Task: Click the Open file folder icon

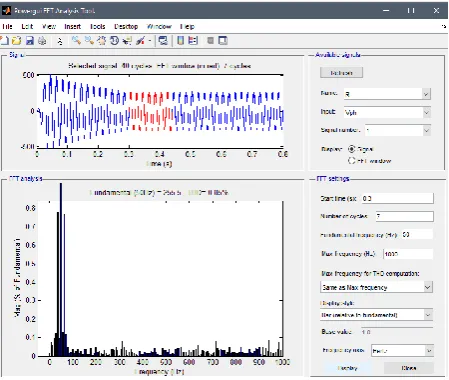Action: pyautogui.click(x=16, y=41)
